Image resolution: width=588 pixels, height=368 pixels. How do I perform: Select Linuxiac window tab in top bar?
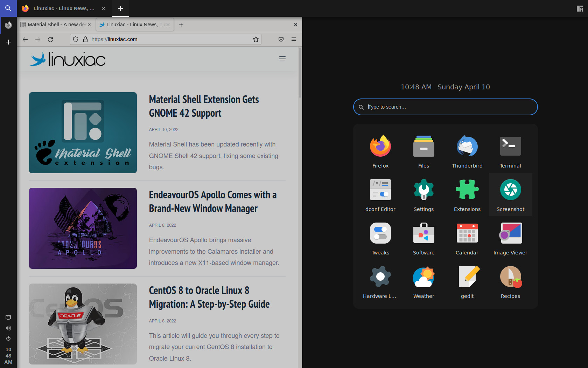point(64,8)
